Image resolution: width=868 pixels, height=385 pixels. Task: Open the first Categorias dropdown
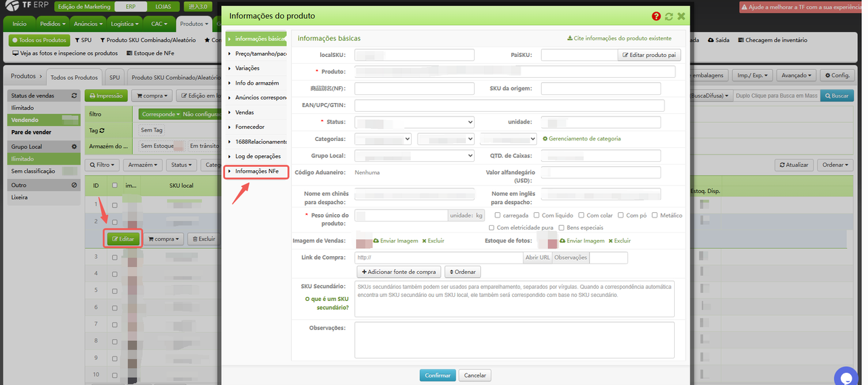(383, 139)
